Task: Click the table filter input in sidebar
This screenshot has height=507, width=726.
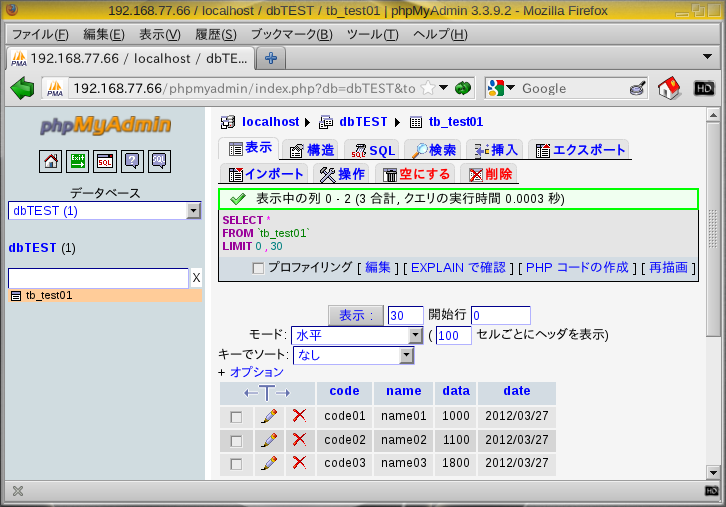Action: pos(98,278)
